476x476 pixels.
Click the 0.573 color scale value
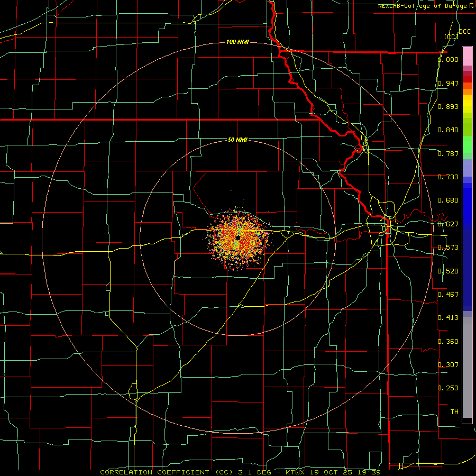pos(448,248)
